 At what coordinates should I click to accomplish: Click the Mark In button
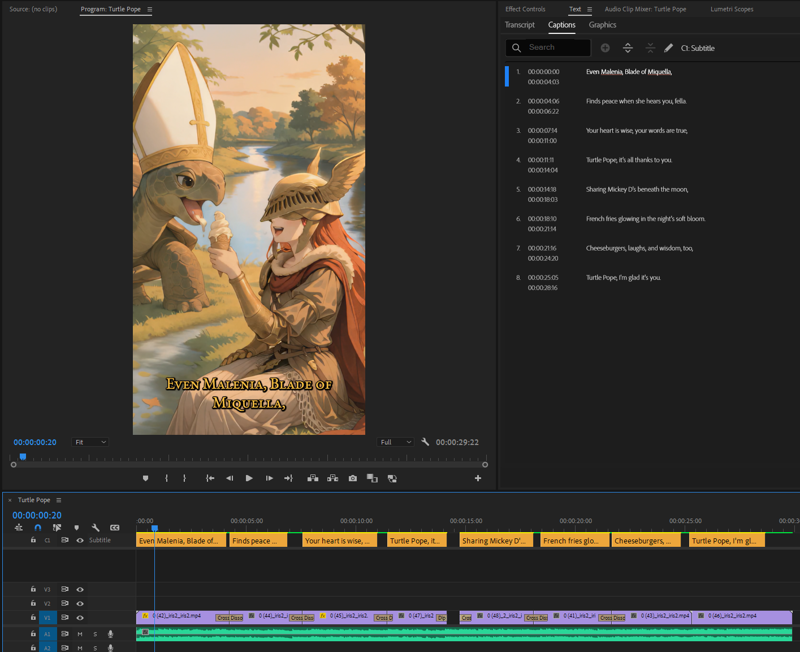(x=166, y=478)
